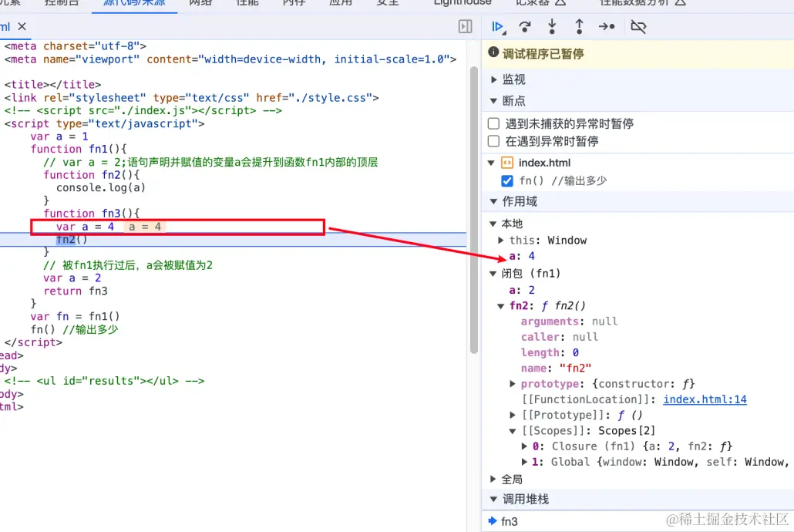
Task: Expand prototype: {constructor: ƒ}
Action: 513,383
